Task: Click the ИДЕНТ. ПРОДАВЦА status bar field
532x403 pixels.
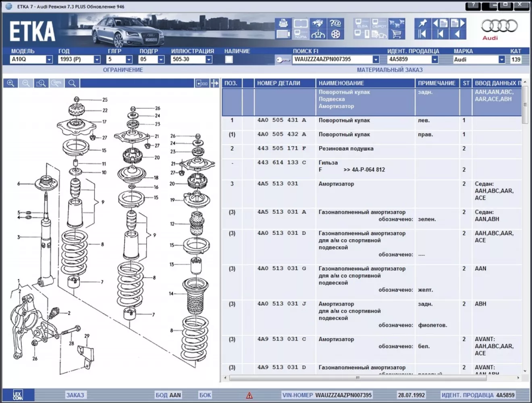Action: [x=478, y=395]
